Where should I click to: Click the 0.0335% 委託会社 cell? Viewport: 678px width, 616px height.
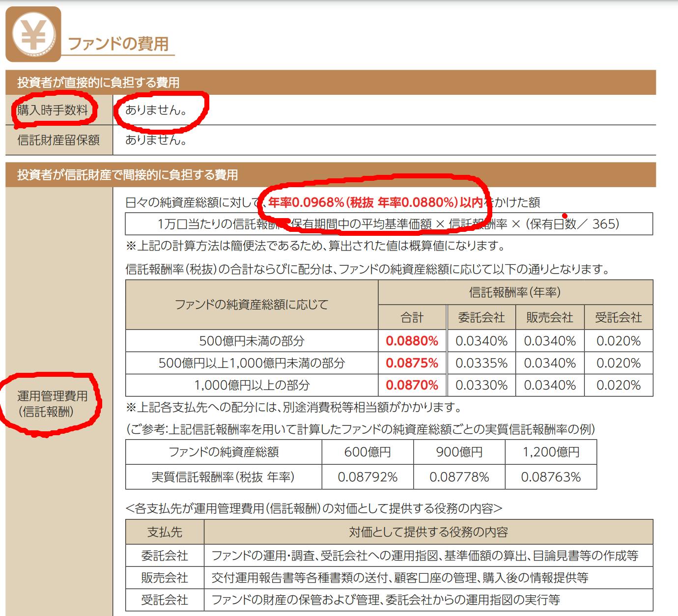click(x=481, y=363)
